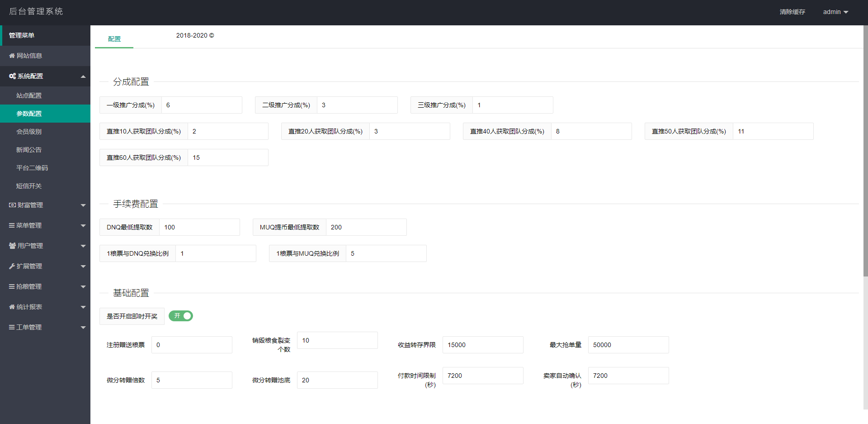Focus the 一级推广分成(%) input field
Image resolution: width=868 pixels, height=424 pixels.
(x=202, y=105)
